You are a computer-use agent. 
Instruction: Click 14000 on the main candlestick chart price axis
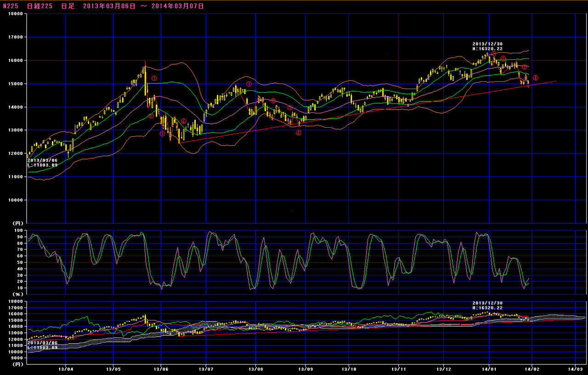[16, 107]
